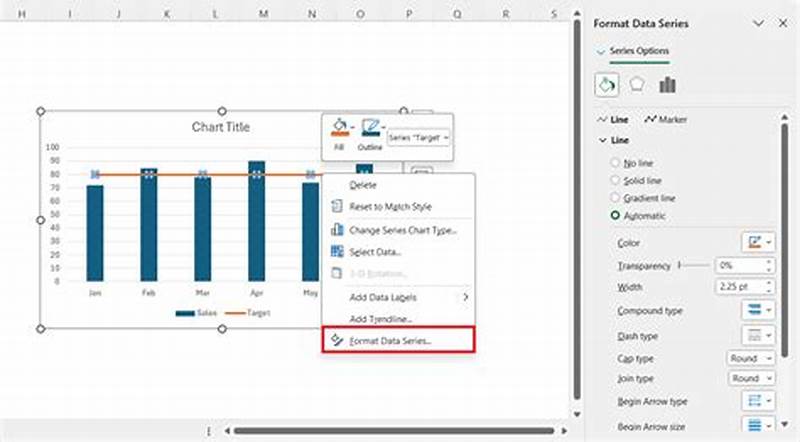Select the Automatic line radio option
The height and width of the screenshot is (442, 800).
click(x=615, y=215)
